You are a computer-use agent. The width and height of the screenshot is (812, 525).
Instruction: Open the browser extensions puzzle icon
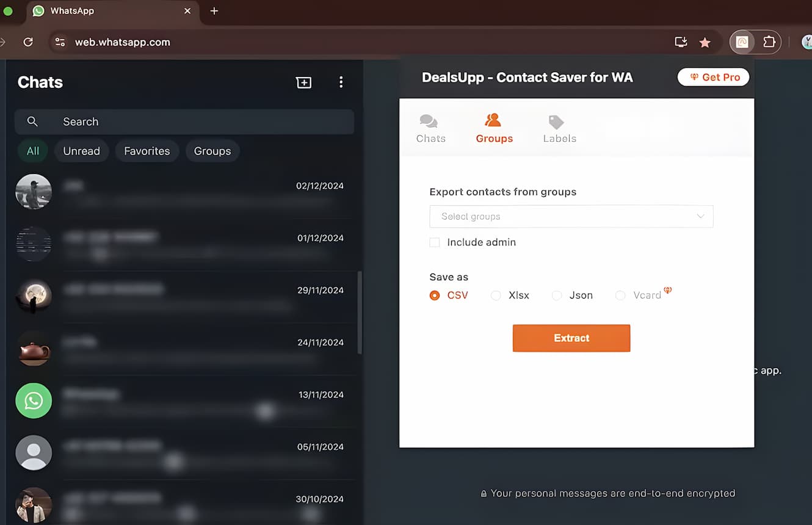(769, 42)
